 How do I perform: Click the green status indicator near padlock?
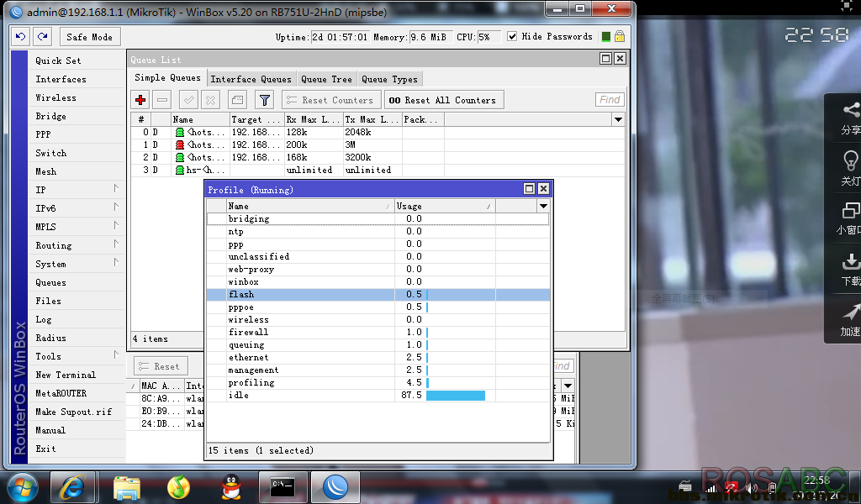tap(606, 37)
